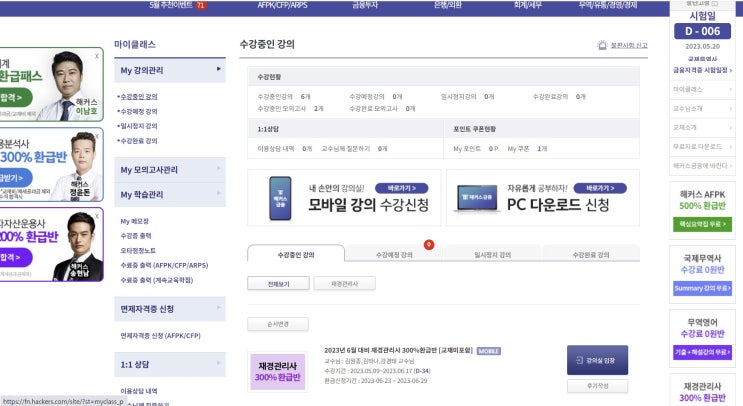Switch to the 수강중인 강의 tab

(x=296, y=254)
